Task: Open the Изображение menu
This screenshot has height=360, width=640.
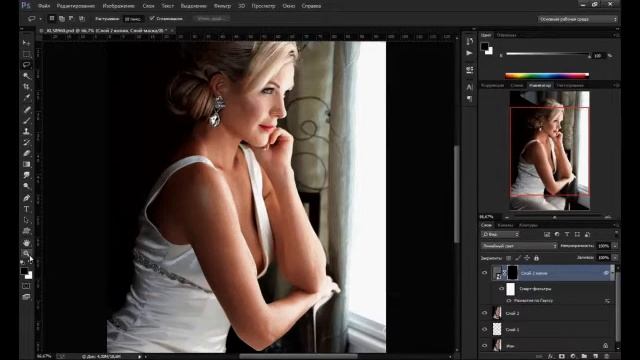Action: coord(119,6)
